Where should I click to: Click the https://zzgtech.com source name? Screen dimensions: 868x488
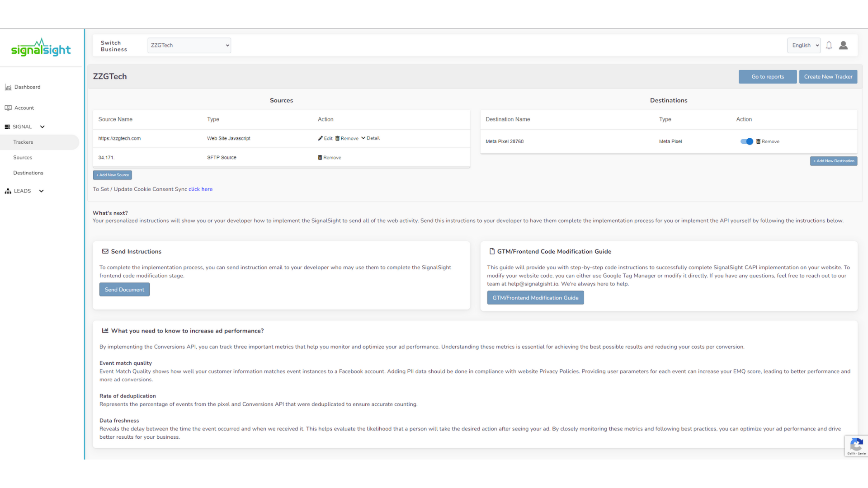tap(119, 138)
